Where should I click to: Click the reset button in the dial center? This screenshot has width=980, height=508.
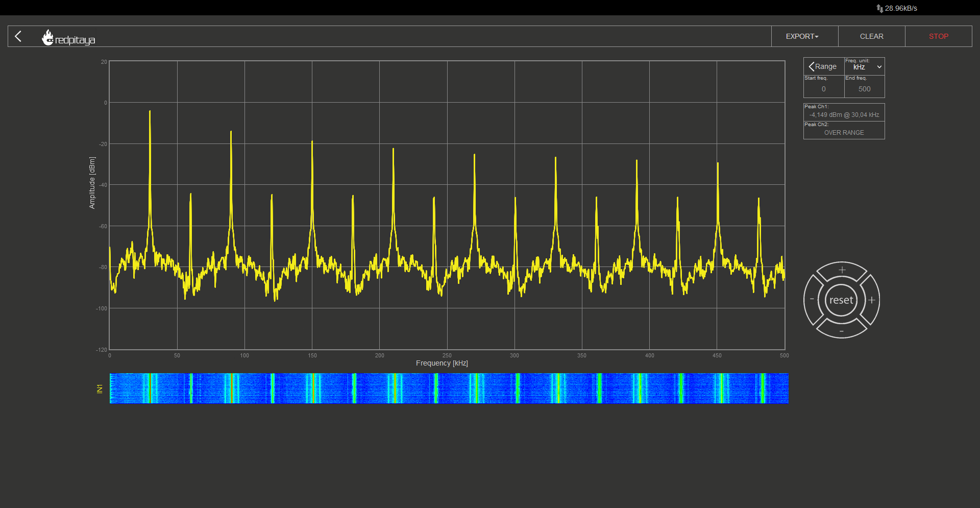tap(841, 300)
